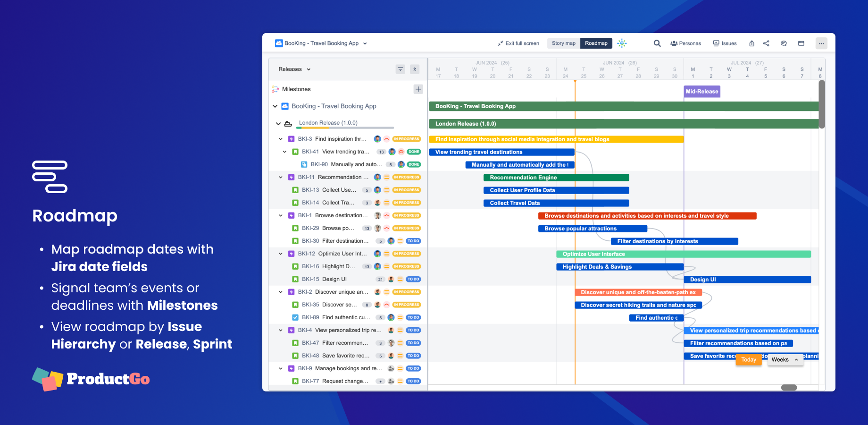Toggle the filter in the Releases panel

[400, 69]
